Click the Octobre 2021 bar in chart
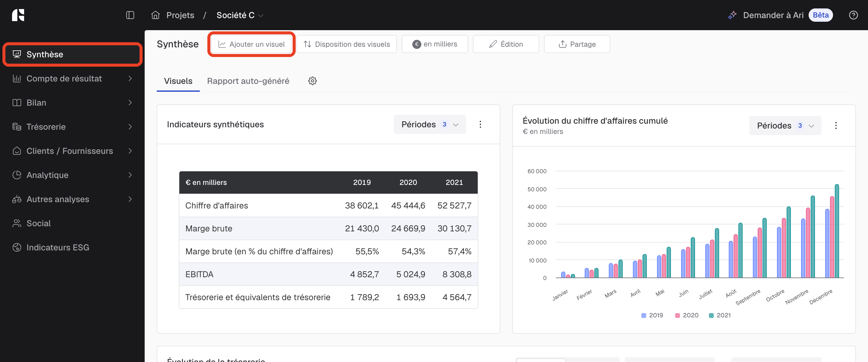Image resolution: width=868 pixels, height=362 pixels. tap(788, 242)
